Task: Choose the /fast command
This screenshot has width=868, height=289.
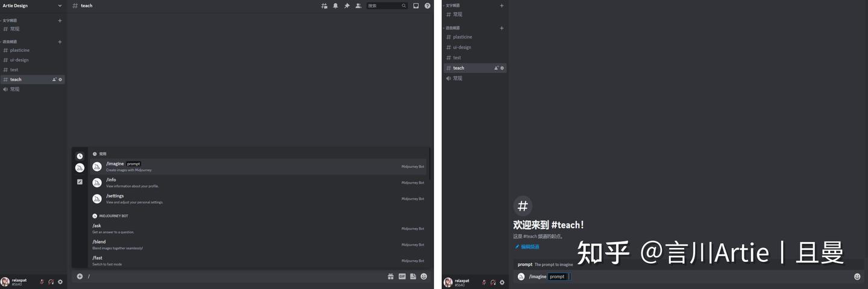Action: 258,261
